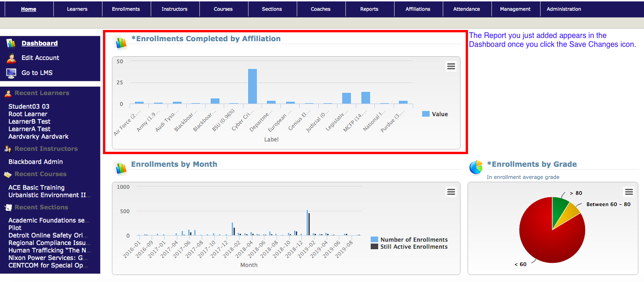The width and height of the screenshot is (644, 282).
Task: Click the Enrollments by Grade pie icon
Action: tap(476, 167)
